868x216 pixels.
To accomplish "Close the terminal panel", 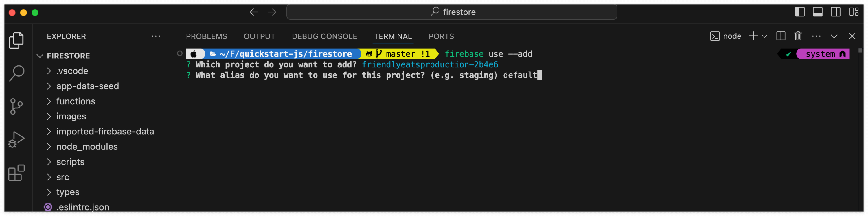I will pos(852,36).
